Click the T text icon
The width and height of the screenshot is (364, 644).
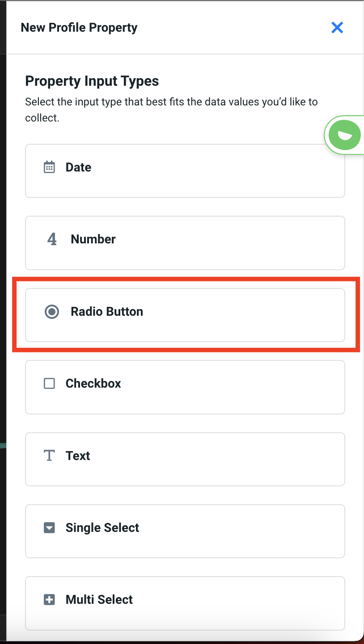coord(49,456)
